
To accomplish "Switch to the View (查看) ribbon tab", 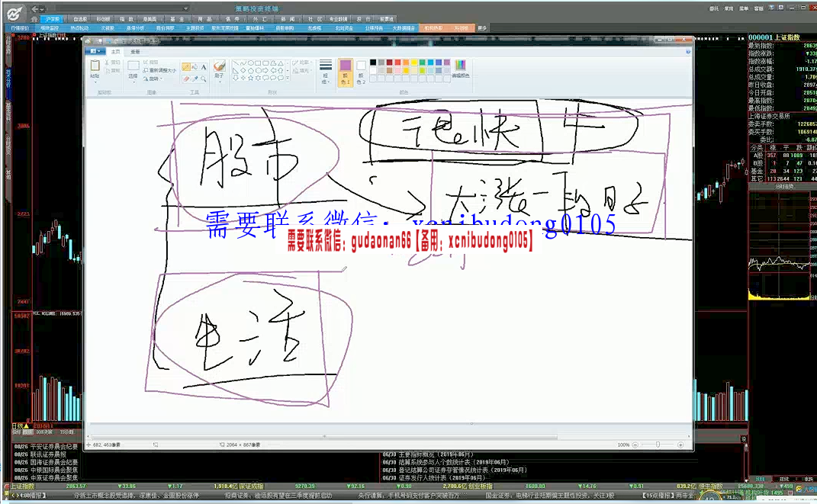I will coord(136,52).
